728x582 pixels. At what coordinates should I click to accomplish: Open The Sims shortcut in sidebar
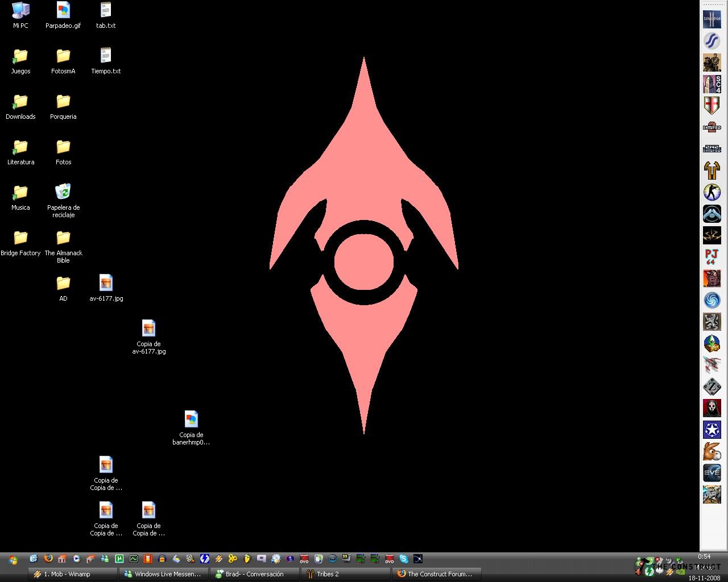click(x=712, y=343)
